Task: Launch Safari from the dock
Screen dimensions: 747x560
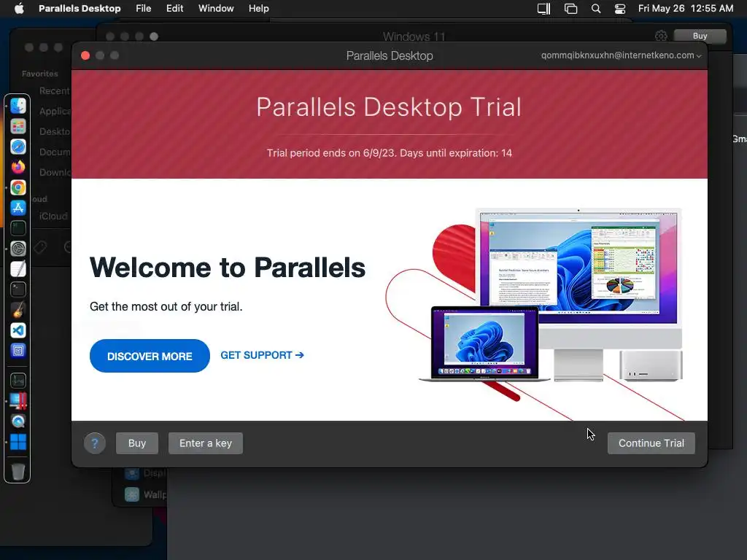Action: click(18, 147)
